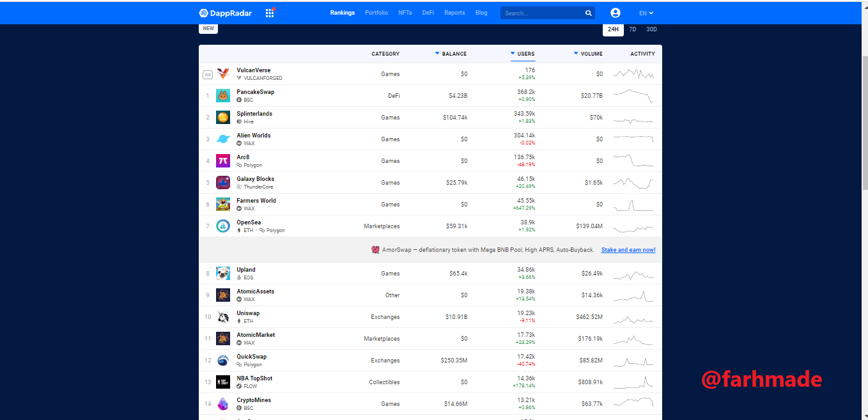Screen dimensions: 868x420
Task: Click the QuickSwap logo
Action: coord(223,361)
